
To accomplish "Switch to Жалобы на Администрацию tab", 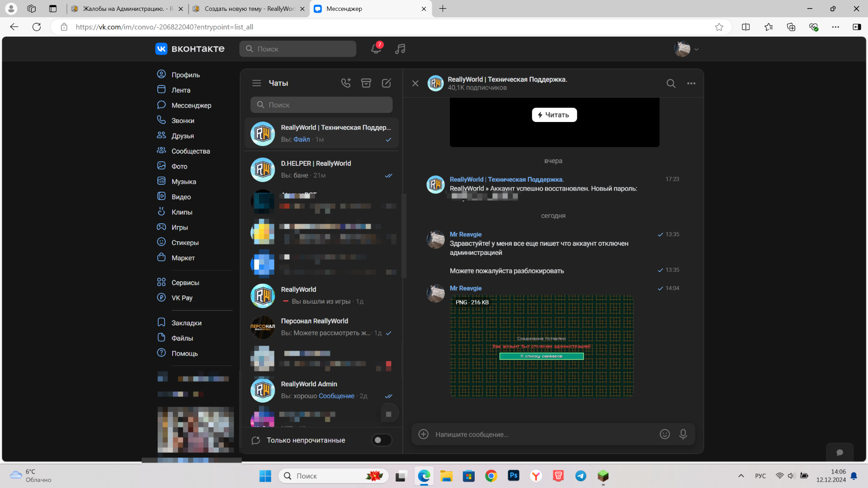I will (123, 9).
